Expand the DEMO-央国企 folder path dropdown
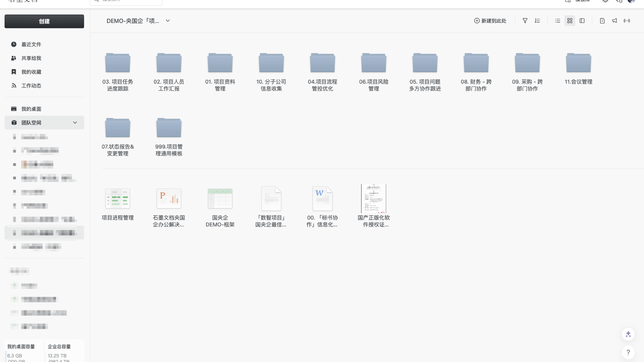644x362 pixels. pyautogui.click(x=168, y=21)
